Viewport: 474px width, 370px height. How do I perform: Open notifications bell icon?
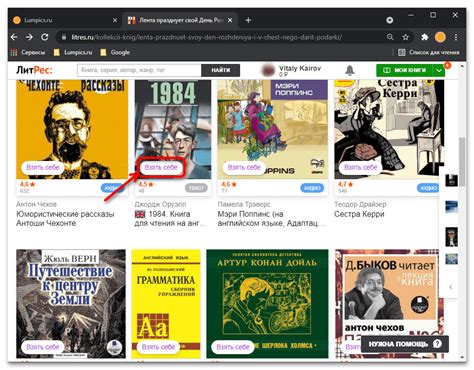point(350,70)
